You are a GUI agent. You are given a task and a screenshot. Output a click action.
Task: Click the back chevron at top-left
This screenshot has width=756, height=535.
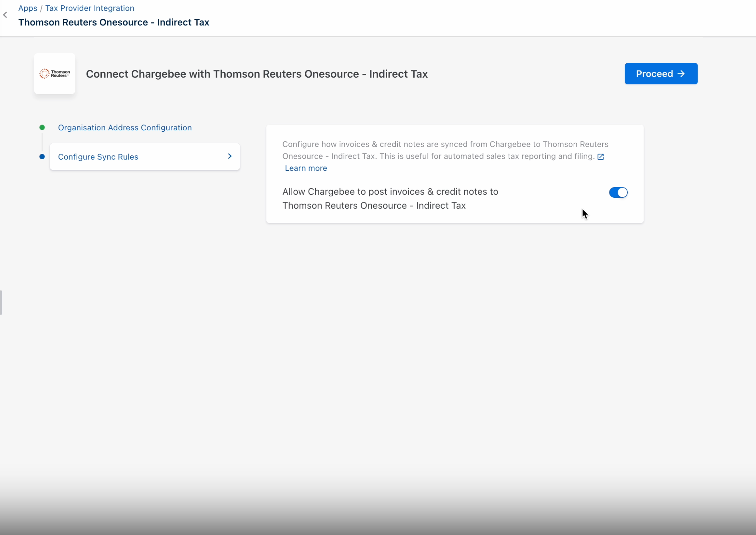tap(5, 15)
